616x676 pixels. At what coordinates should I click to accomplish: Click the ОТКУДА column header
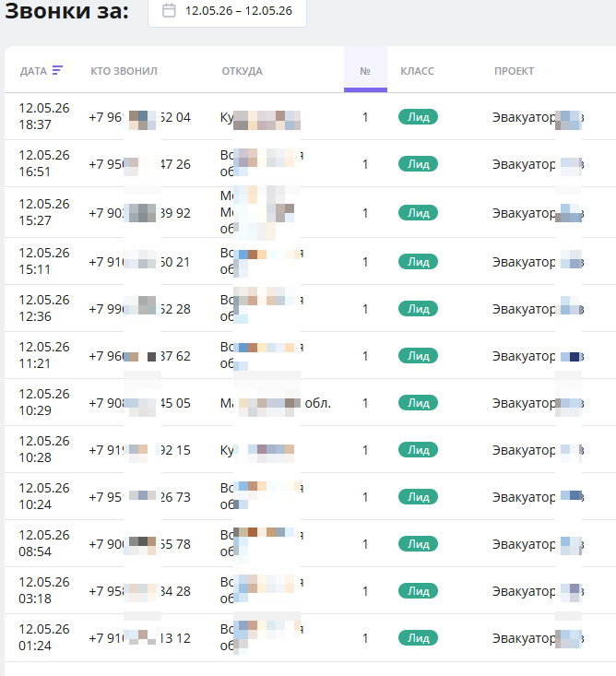242,71
